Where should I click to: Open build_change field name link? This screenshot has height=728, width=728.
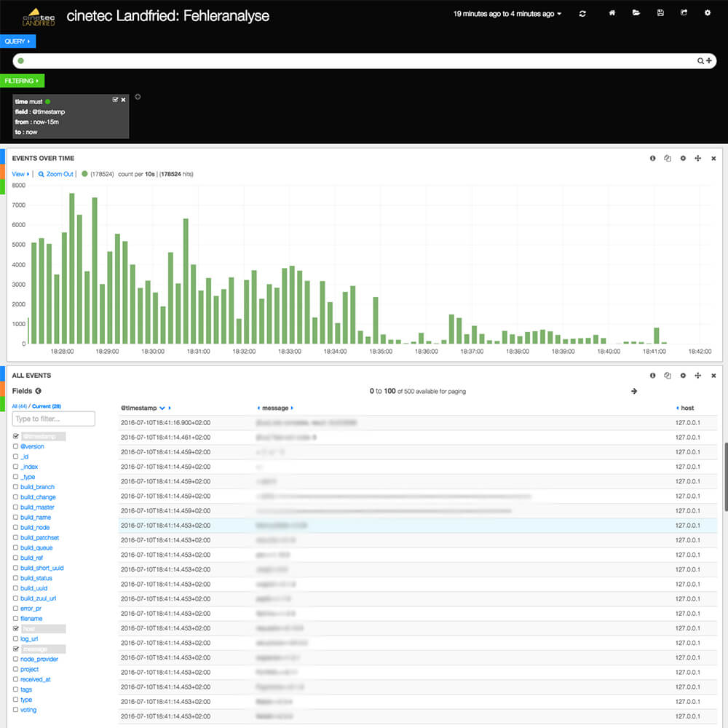point(38,496)
